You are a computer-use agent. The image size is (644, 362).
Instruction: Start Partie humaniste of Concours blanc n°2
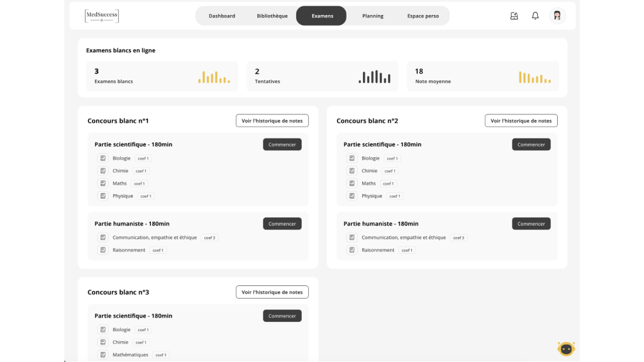click(x=531, y=224)
